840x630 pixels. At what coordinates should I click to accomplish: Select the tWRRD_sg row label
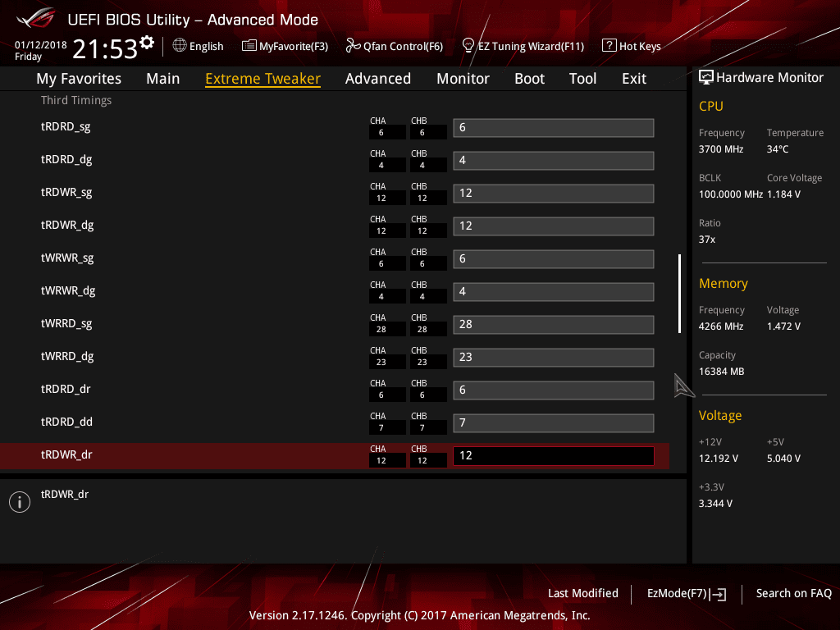tap(66, 323)
